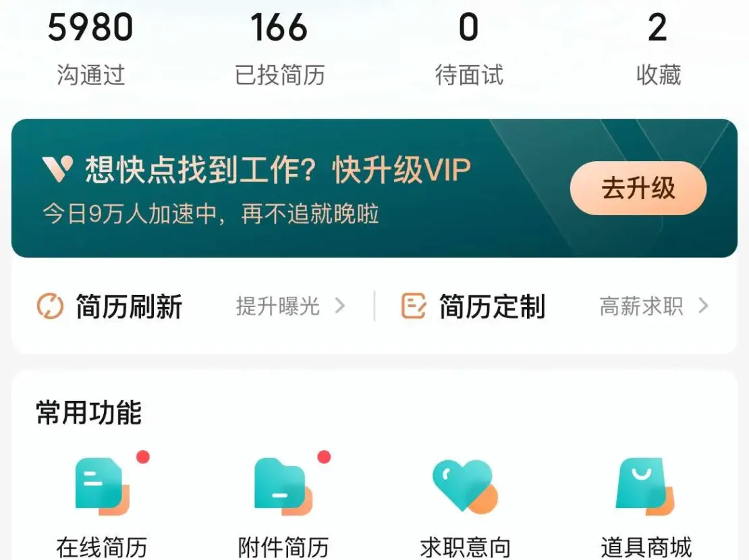Open the 附件简历 attachment folder icon

[283, 486]
